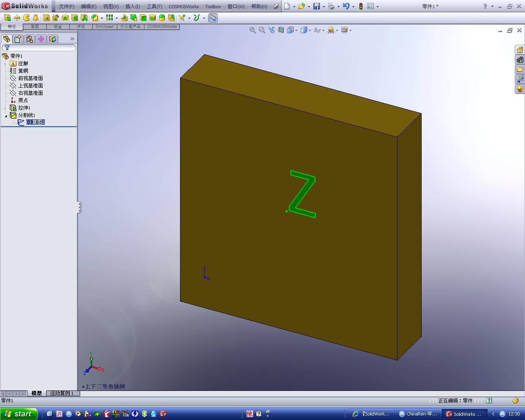Viewport: 525px width, 420px height.
Task: Select the Rib feature tool
Action: pyautogui.click(x=124, y=18)
